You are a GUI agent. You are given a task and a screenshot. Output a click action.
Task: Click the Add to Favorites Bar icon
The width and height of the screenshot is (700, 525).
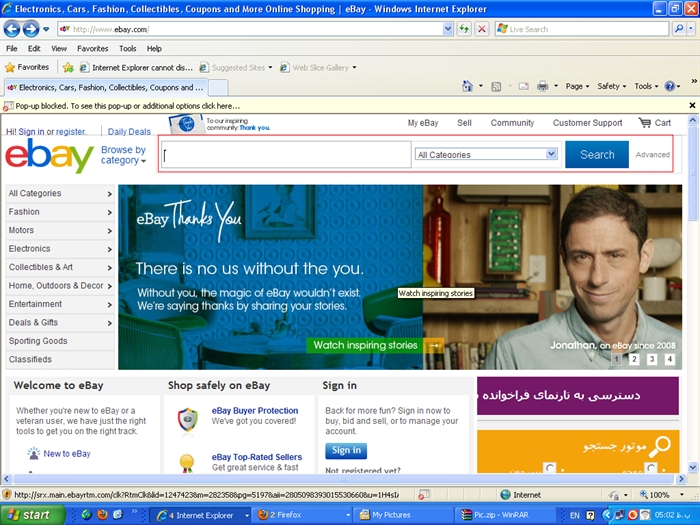coord(68,67)
